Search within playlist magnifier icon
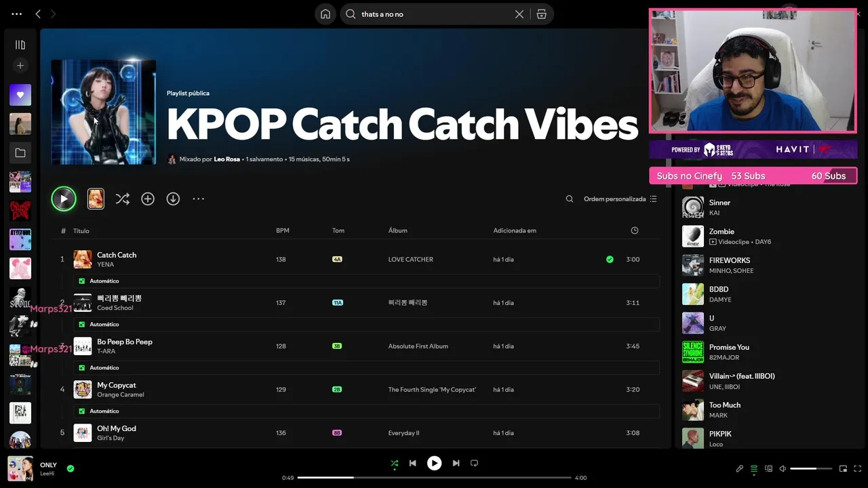 pyautogui.click(x=570, y=199)
